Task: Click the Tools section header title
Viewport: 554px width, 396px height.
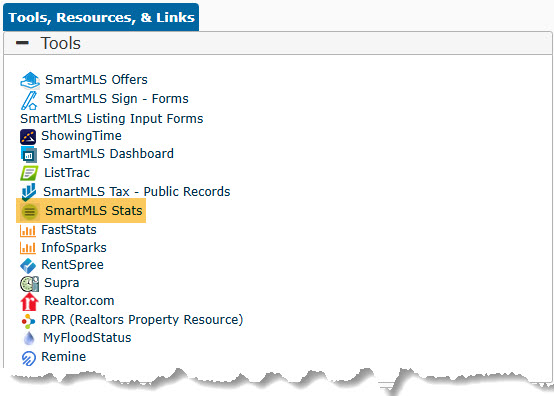Action: click(61, 43)
